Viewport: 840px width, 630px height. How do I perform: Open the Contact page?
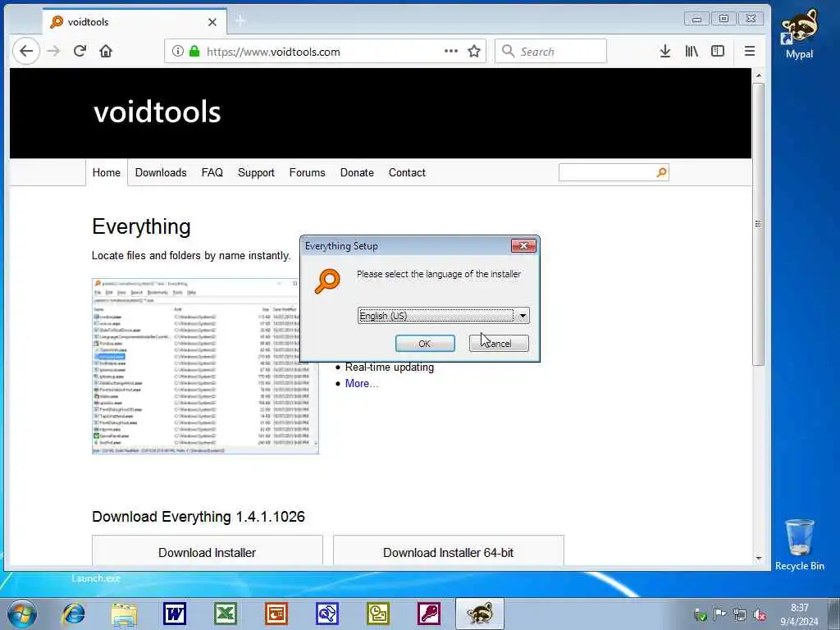coord(407,172)
